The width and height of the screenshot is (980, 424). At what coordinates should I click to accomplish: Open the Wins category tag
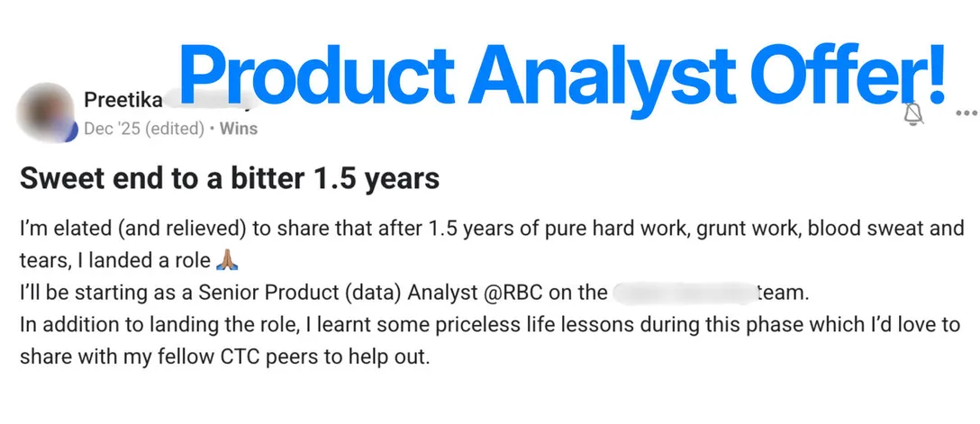[x=240, y=129]
